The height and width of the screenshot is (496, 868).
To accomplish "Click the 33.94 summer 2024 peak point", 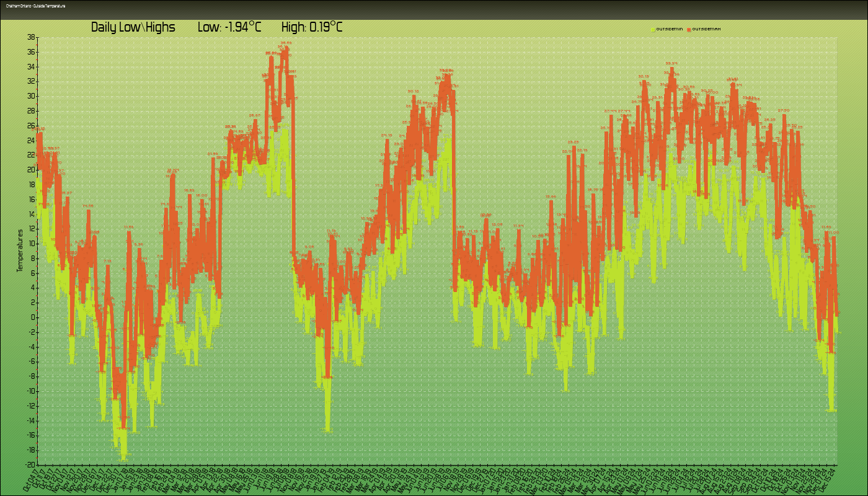I will click(x=671, y=68).
